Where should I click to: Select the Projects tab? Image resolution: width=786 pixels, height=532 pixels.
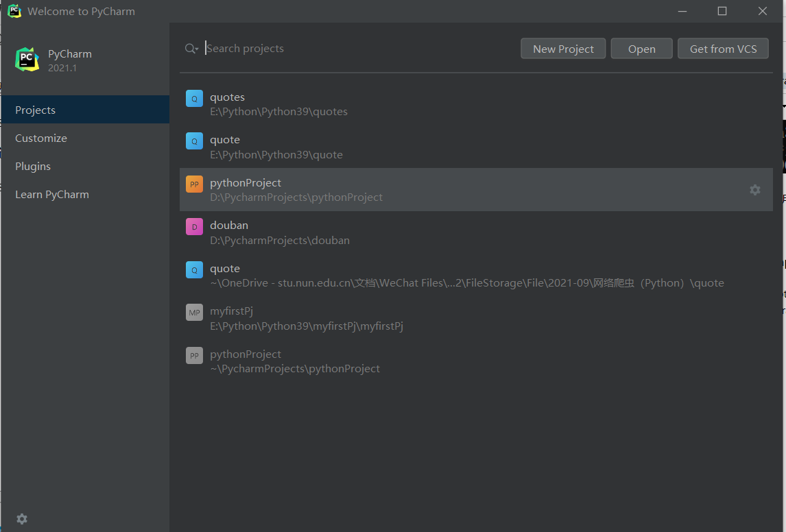[x=85, y=110]
